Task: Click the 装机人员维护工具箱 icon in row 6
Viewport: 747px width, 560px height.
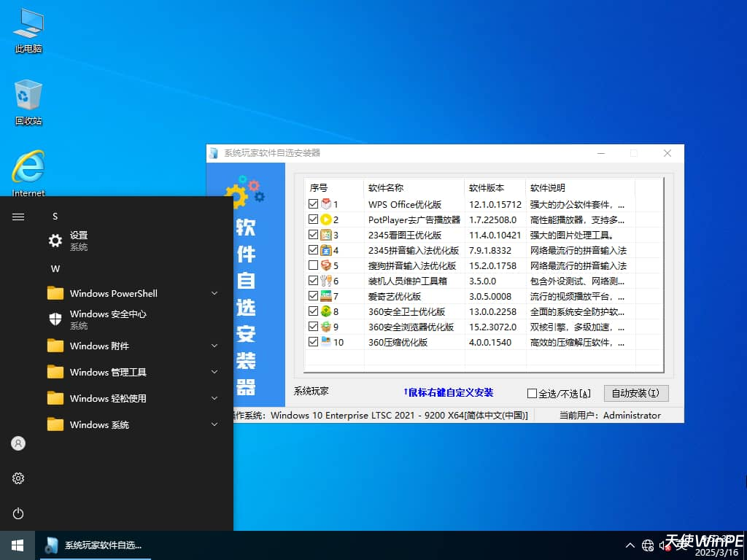Action: pos(326,281)
